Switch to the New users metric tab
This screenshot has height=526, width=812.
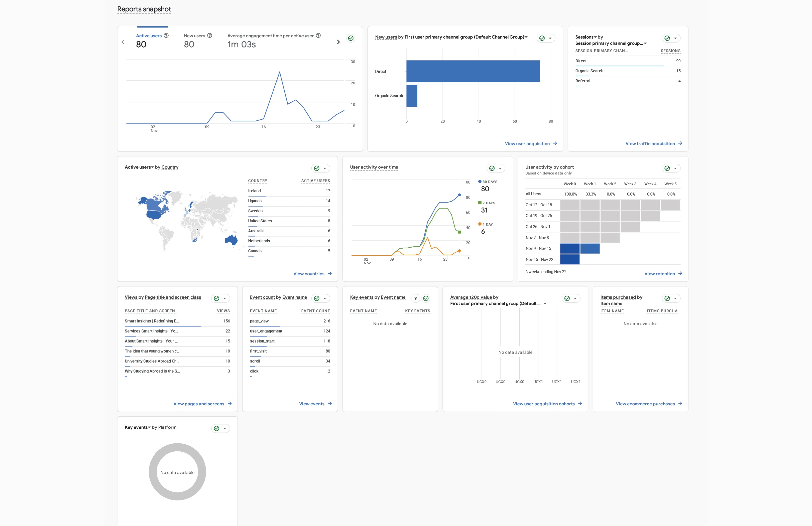tap(194, 36)
